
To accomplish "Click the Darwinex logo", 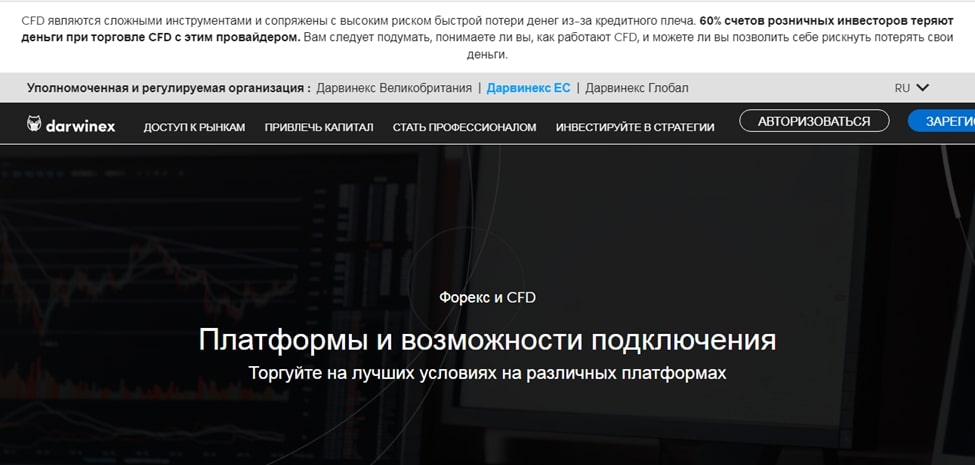I will coord(71,124).
